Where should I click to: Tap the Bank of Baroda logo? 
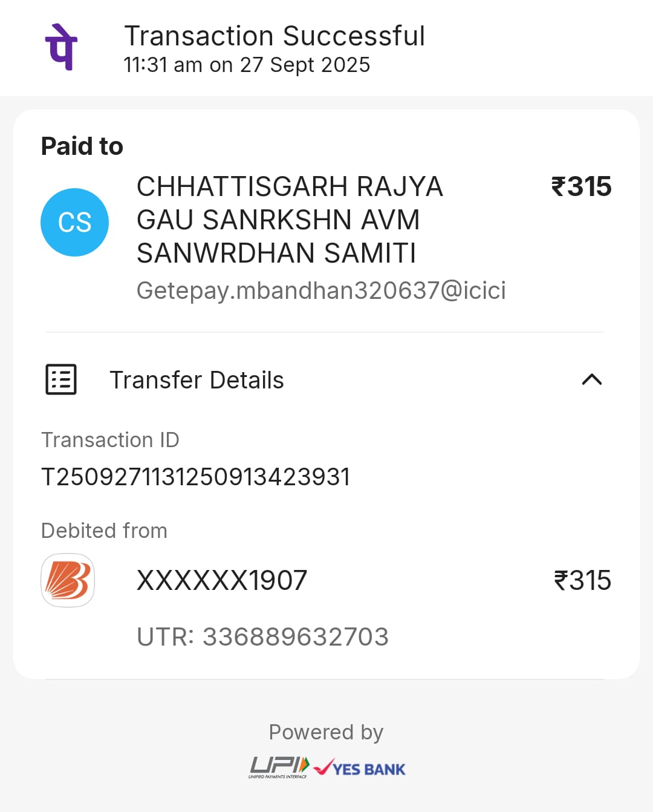(x=68, y=580)
